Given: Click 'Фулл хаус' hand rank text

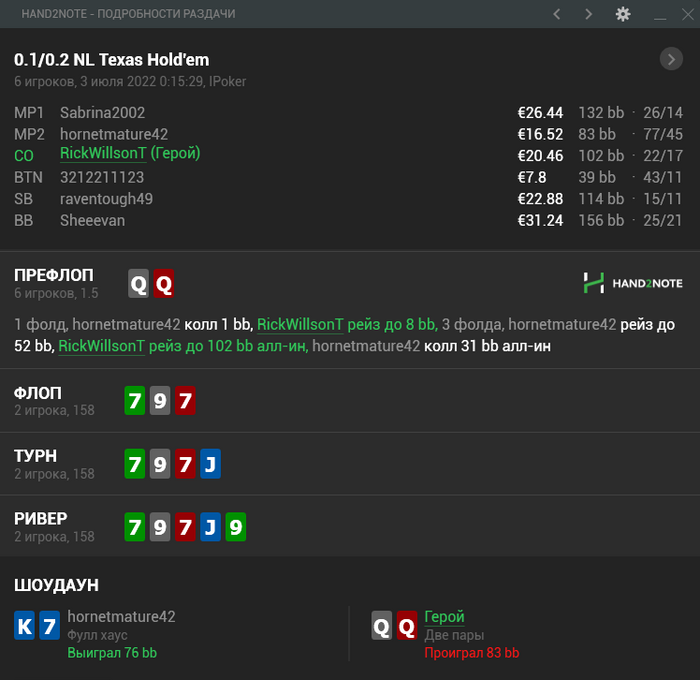Looking at the screenshot, I should click(x=97, y=635).
